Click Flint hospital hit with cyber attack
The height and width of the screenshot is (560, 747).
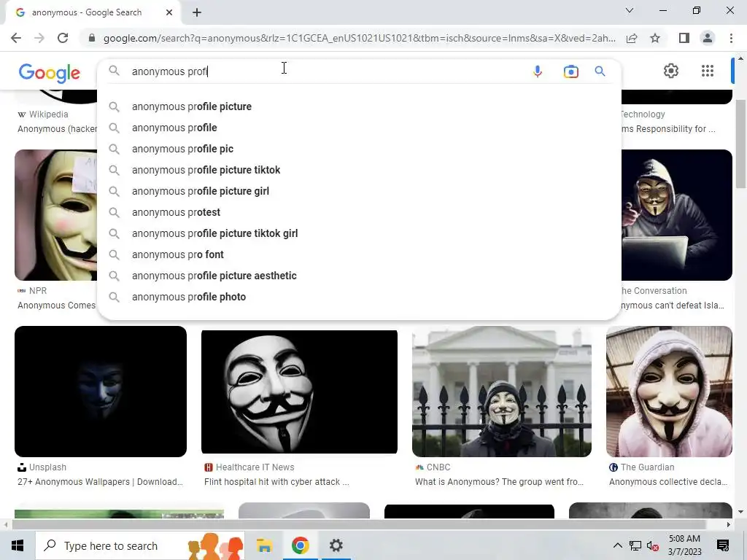point(276,482)
